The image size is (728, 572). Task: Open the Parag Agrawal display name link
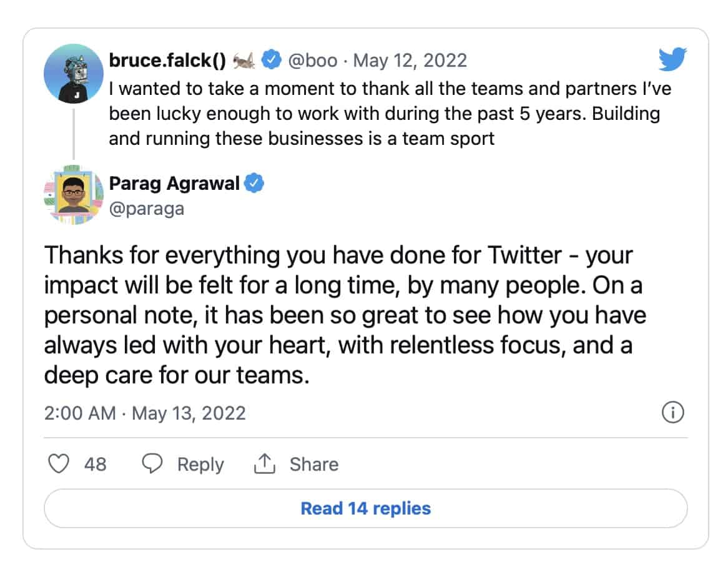click(x=174, y=184)
